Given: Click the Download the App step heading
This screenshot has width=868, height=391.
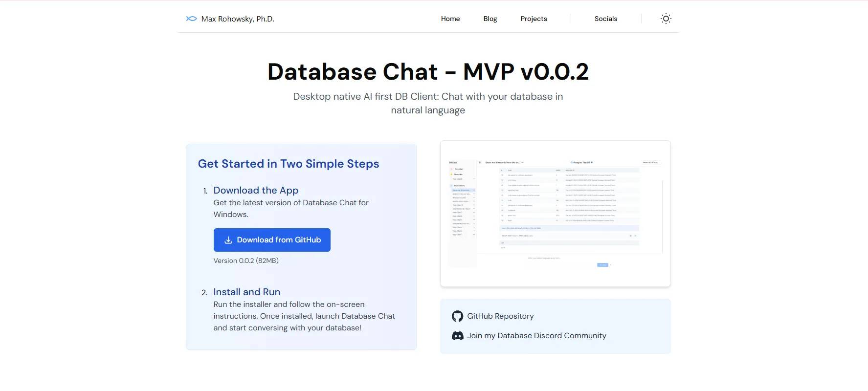Looking at the screenshot, I should tap(256, 190).
